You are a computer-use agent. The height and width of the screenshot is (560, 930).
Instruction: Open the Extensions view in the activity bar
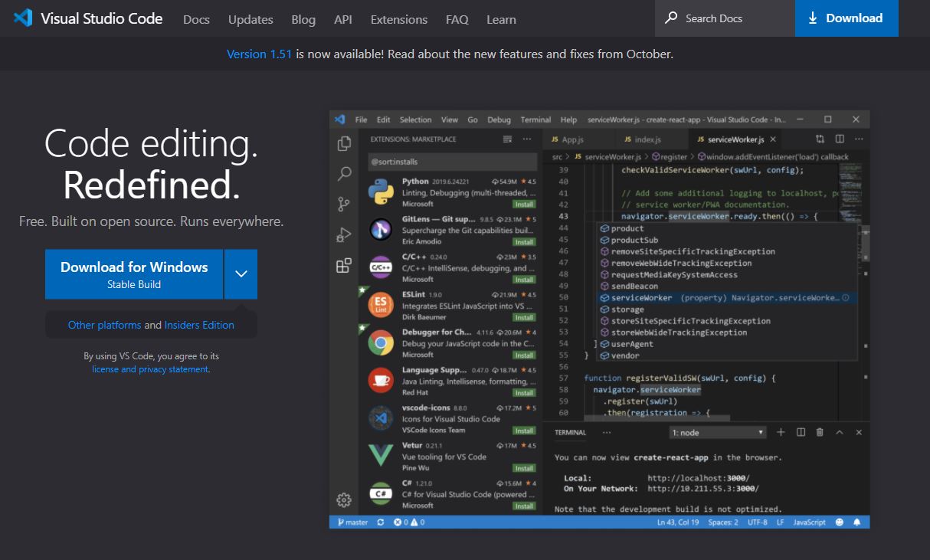click(x=342, y=264)
